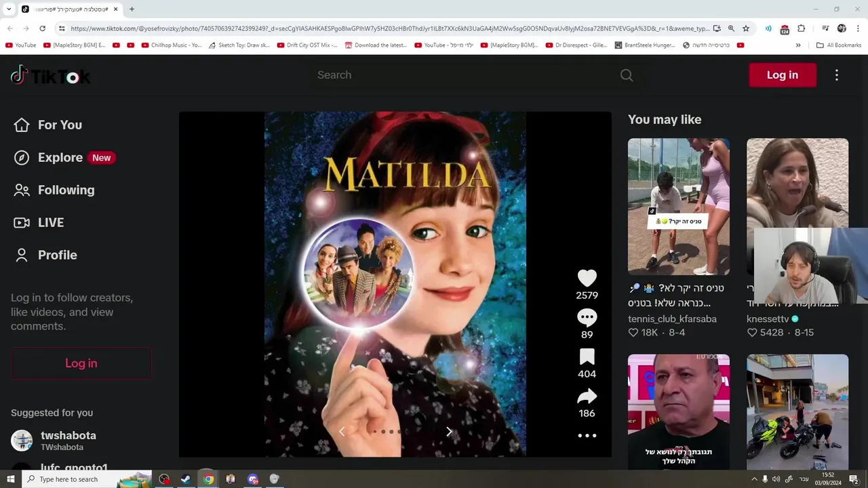Click the twshabota profile avatar

point(22,441)
